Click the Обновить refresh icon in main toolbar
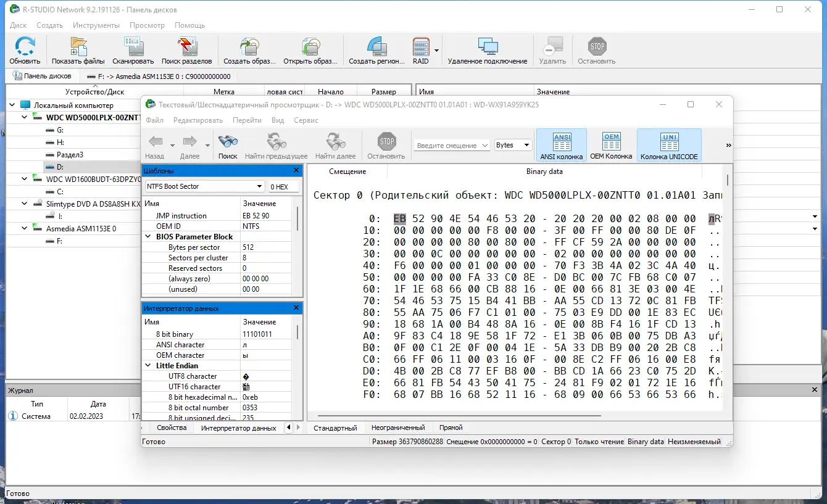Viewport: 827px width, 504px height. (25, 47)
